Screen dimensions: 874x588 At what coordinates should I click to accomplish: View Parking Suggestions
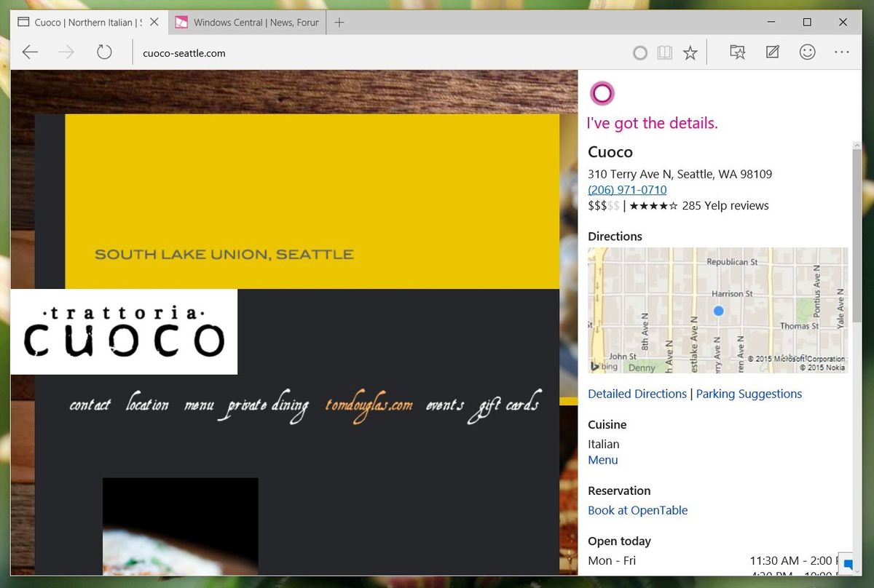coord(749,394)
